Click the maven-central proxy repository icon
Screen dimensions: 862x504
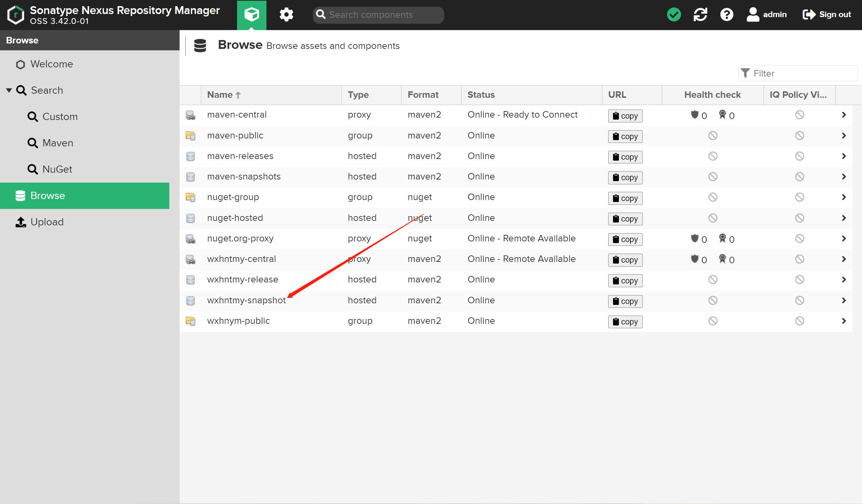point(191,115)
